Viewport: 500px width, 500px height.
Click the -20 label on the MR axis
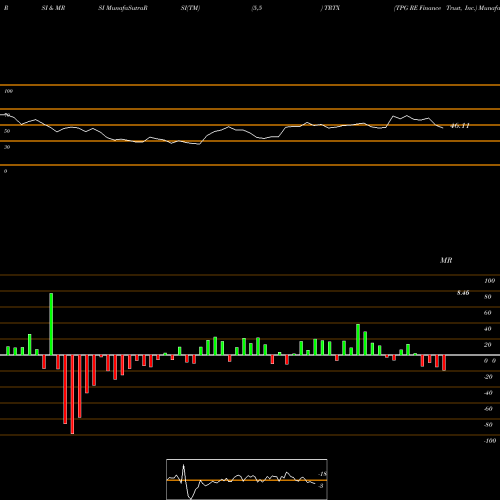(488, 377)
